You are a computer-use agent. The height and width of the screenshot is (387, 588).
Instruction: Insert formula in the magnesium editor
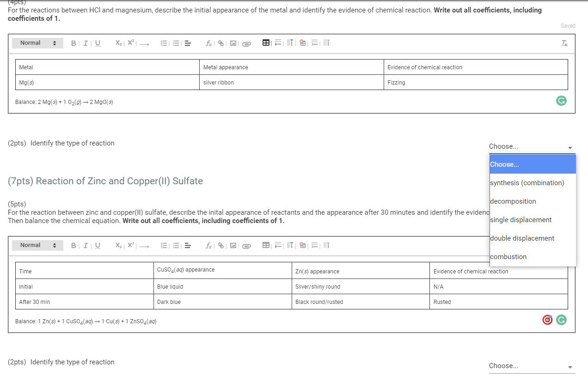(x=209, y=43)
